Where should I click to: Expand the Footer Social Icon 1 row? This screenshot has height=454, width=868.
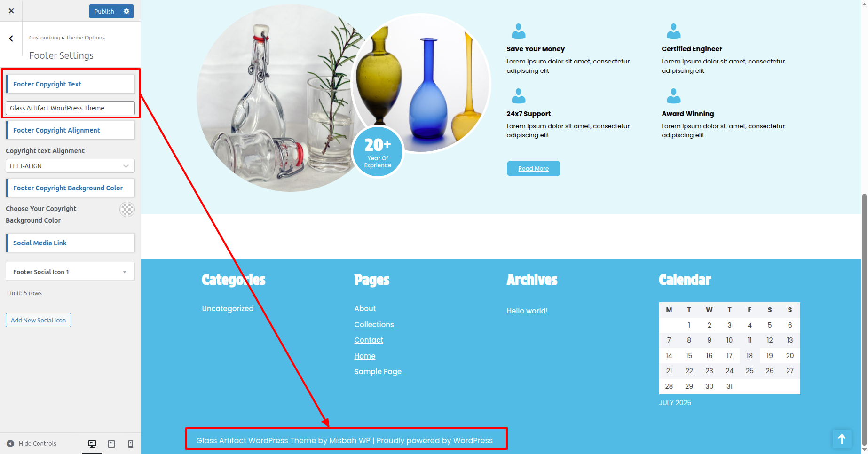click(70, 272)
